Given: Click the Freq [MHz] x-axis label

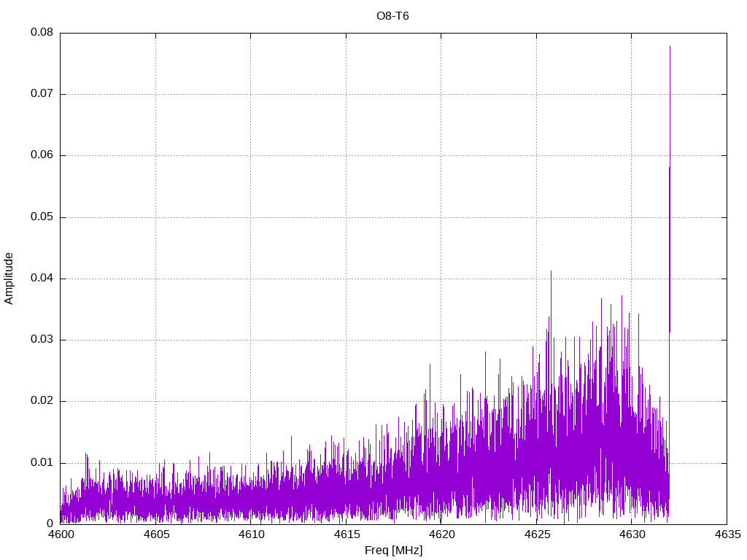Looking at the screenshot, I should coord(392,551).
